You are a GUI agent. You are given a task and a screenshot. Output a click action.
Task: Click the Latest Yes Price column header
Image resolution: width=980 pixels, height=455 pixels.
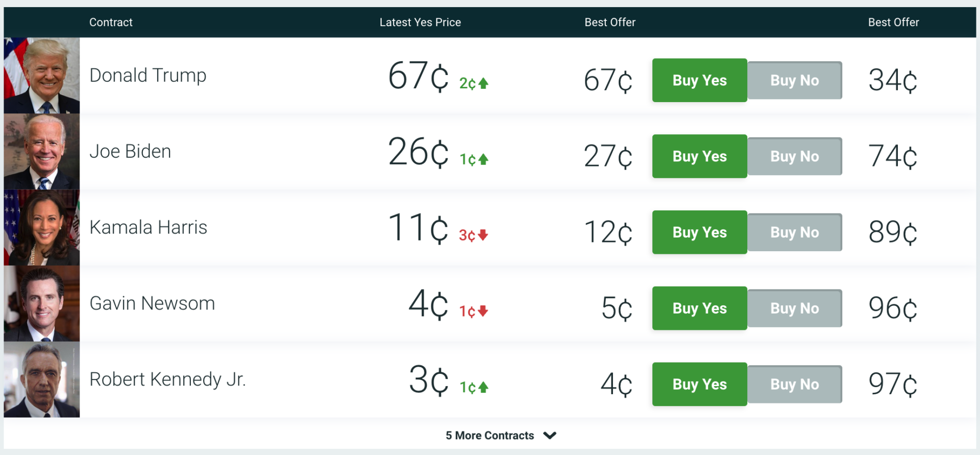point(420,22)
